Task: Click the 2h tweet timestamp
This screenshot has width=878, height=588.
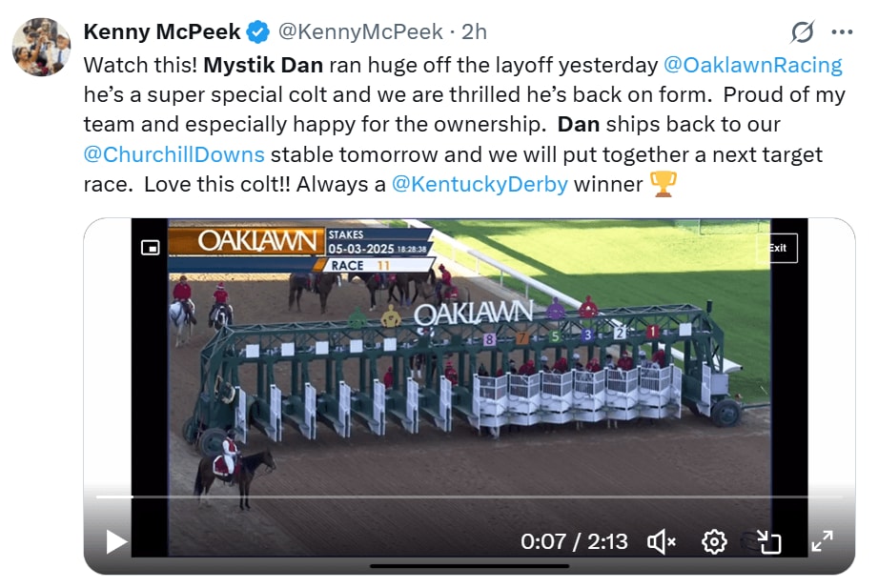Action: point(474,32)
